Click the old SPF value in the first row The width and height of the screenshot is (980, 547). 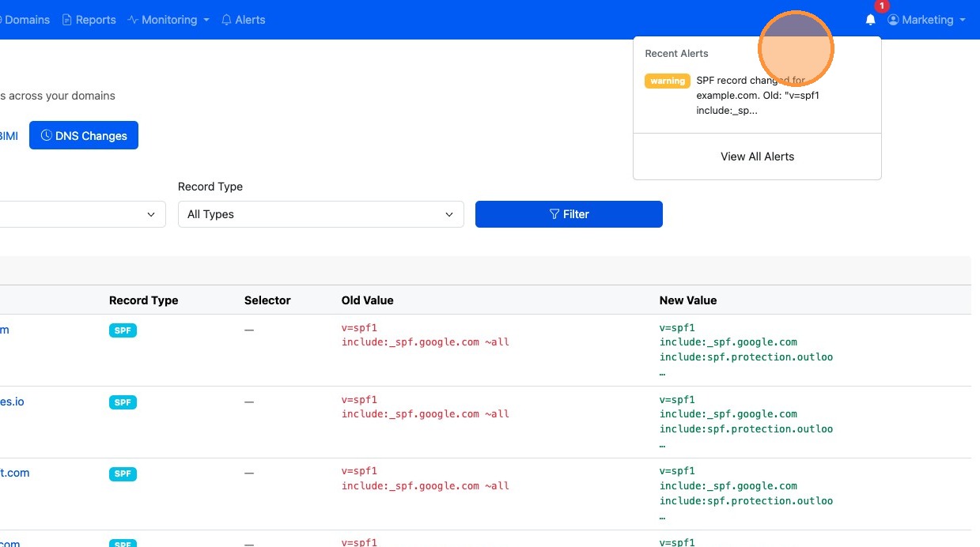coord(426,335)
